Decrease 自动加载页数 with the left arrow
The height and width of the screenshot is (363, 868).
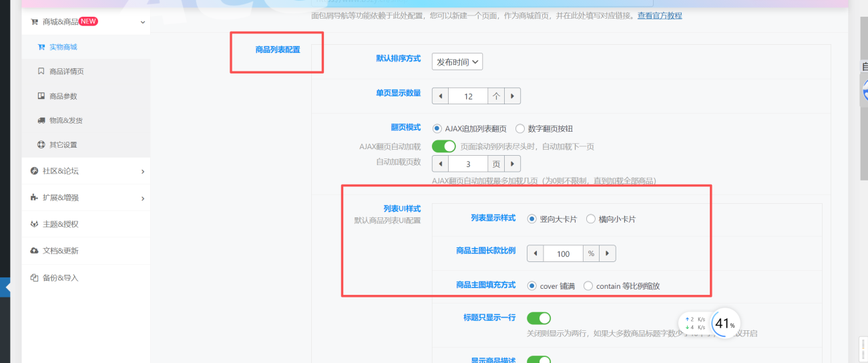441,164
